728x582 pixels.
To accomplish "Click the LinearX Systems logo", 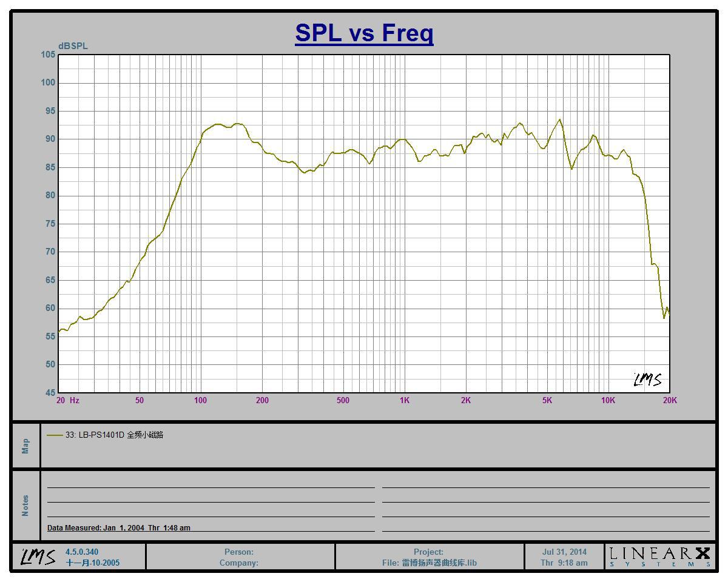I will [x=660, y=557].
